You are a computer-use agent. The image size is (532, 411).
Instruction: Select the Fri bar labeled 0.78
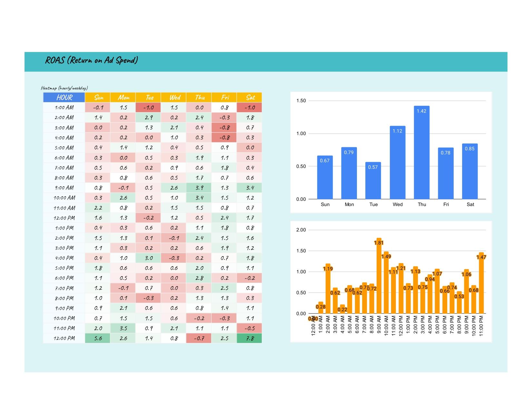coord(446,173)
